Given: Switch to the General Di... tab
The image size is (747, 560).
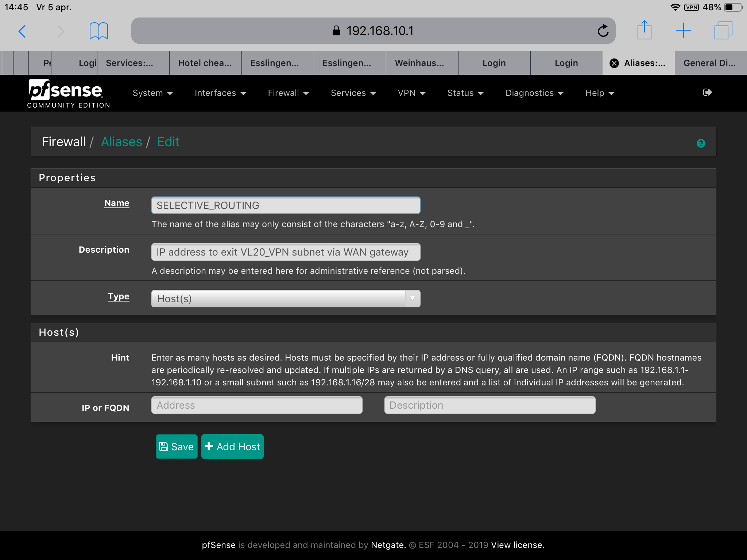Looking at the screenshot, I should coord(709,63).
